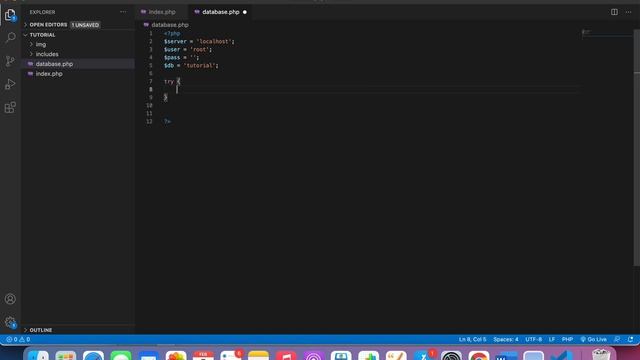Screen dimensions: 640x360
Task: Open the Explorer view in activity bar
Action: coord(10,15)
